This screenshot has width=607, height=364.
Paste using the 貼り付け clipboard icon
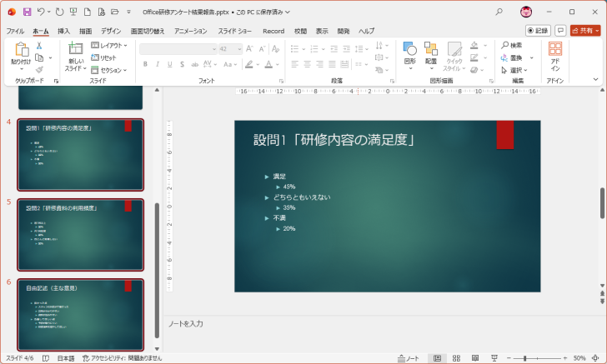click(x=22, y=49)
